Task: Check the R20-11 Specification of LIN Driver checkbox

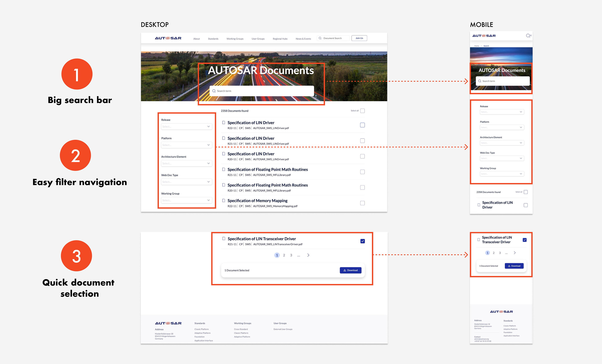Action: 363,156
